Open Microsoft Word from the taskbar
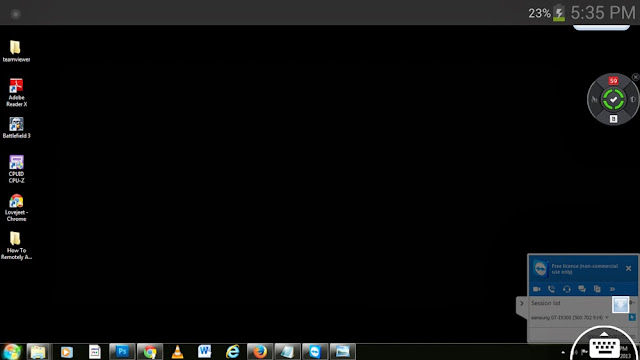 (204, 351)
